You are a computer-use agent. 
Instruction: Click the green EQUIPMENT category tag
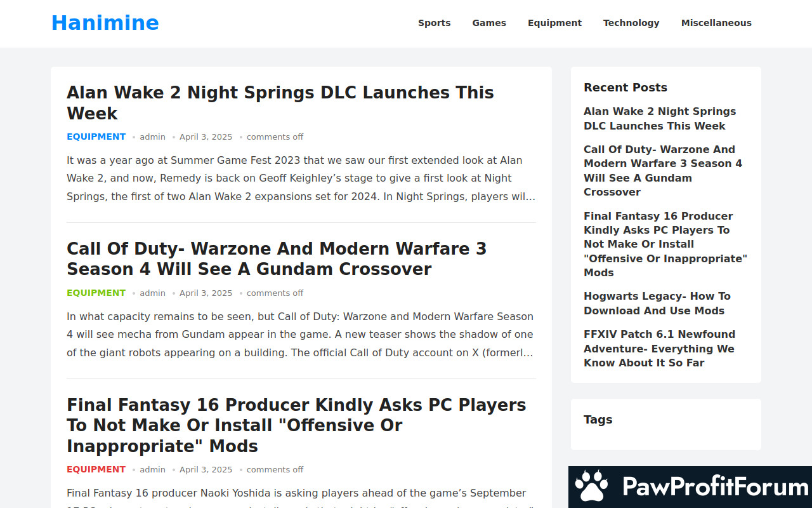coord(96,293)
